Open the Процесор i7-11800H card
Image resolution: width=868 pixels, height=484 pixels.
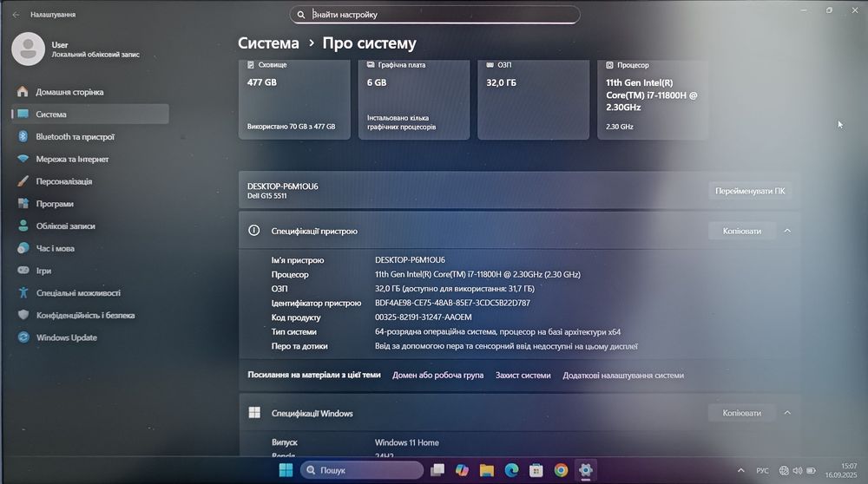[654, 100]
